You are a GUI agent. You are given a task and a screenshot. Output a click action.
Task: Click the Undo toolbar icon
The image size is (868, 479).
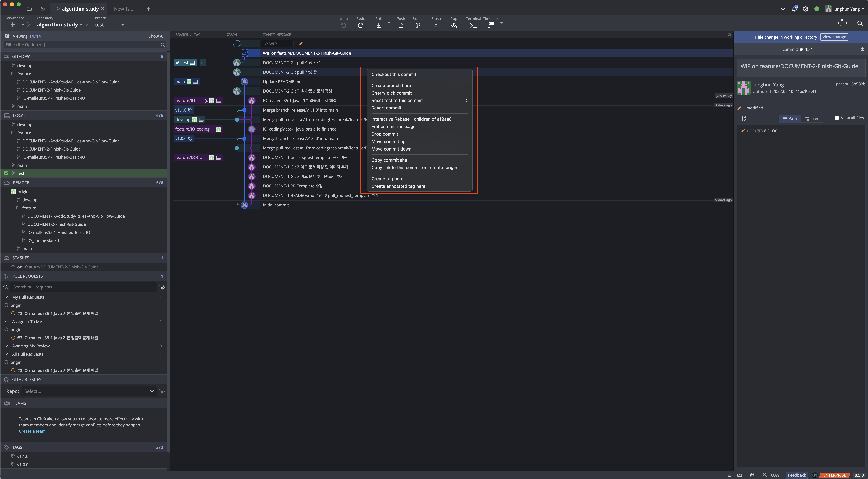tap(343, 25)
